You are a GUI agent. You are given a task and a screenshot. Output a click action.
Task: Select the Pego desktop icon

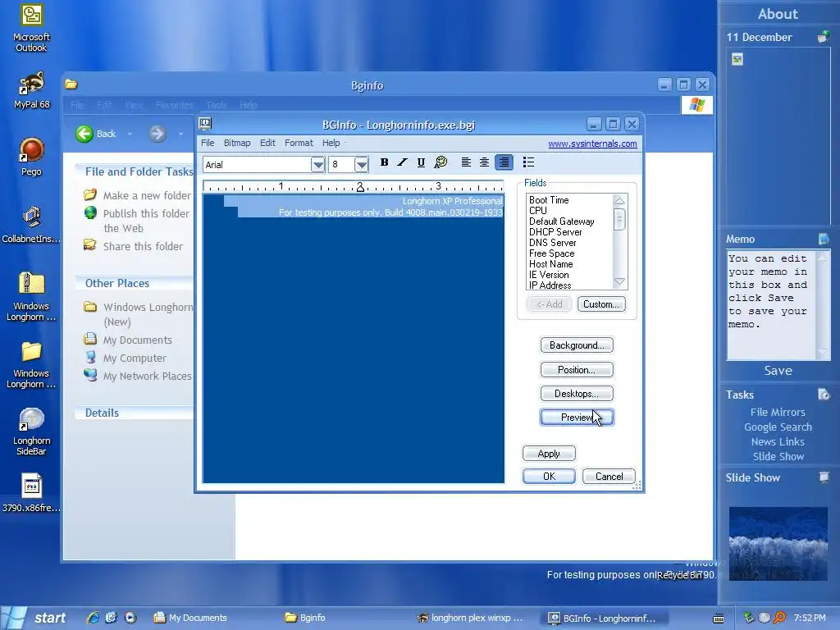(31, 157)
